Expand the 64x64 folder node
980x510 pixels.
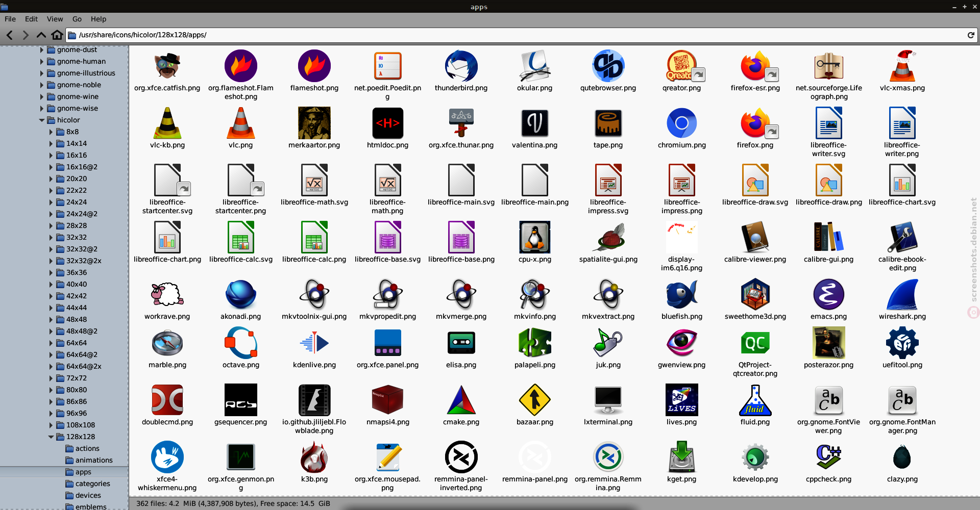tap(51, 343)
